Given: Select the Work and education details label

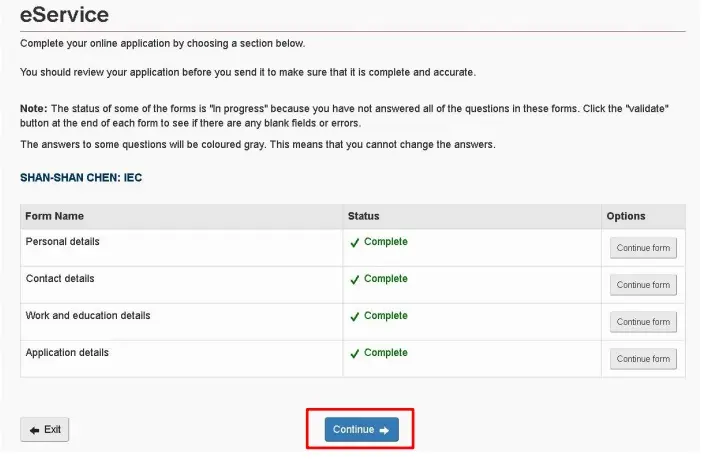Looking at the screenshot, I should (x=88, y=316).
